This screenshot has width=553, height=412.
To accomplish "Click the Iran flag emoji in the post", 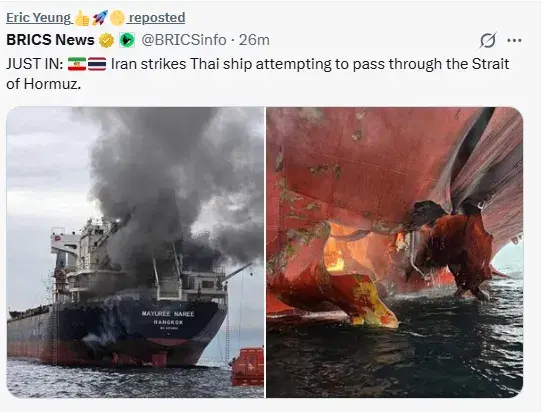I will click(x=77, y=64).
